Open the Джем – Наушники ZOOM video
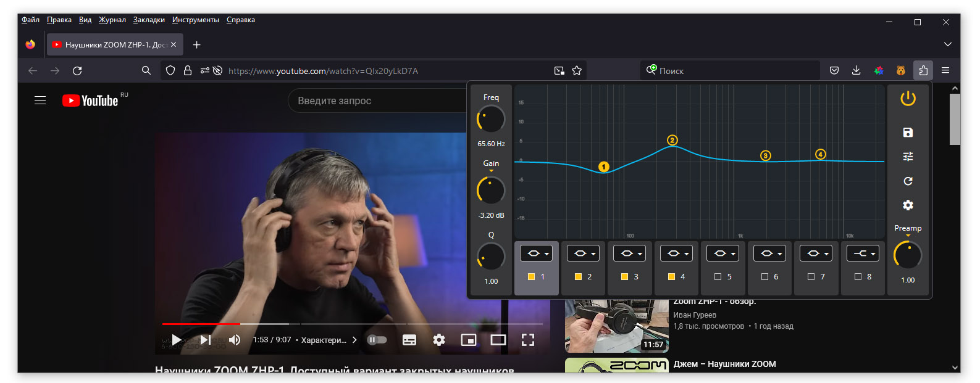This screenshot has height=383, width=980. point(725,364)
